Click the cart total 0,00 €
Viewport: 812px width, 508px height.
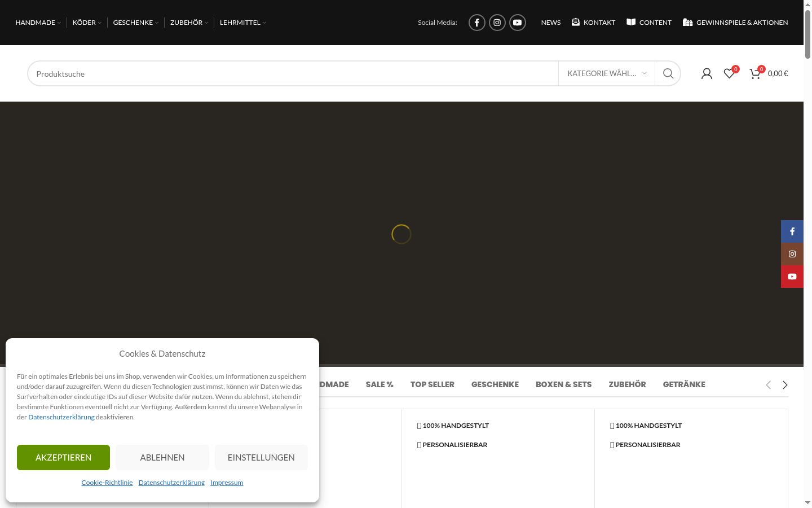click(x=778, y=73)
